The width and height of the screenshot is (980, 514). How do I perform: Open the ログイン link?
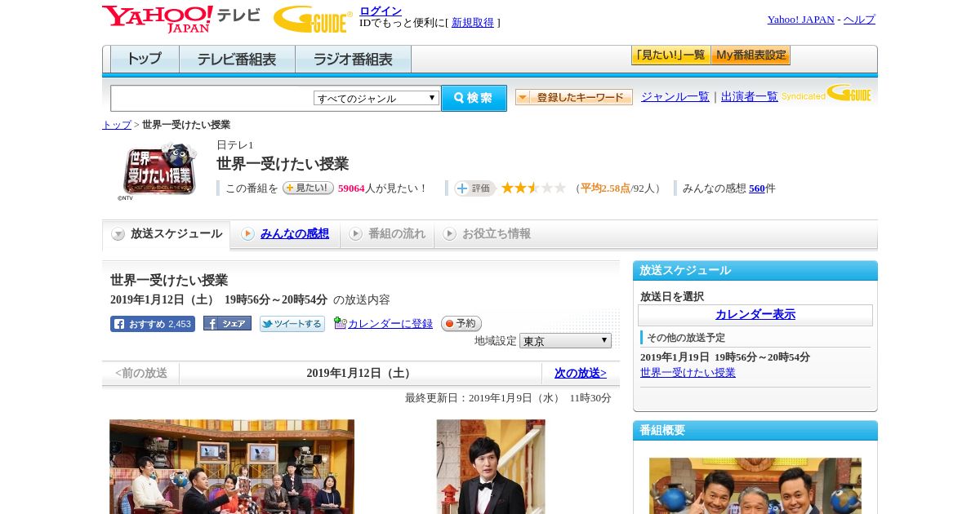(381, 11)
